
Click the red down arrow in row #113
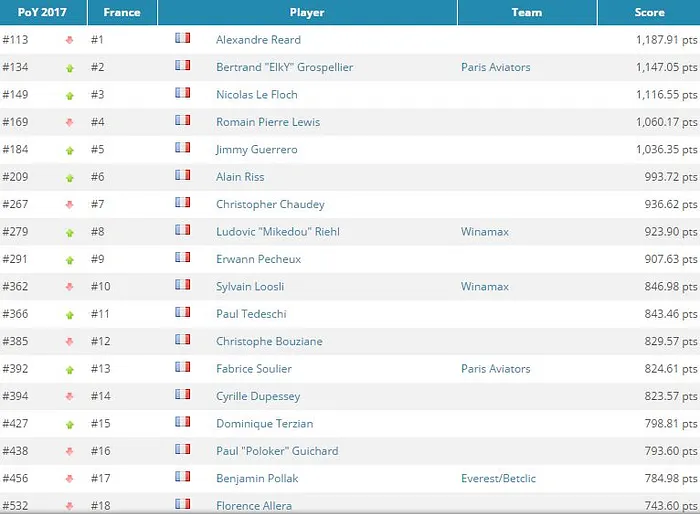pyautogui.click(x=69, y=41)
